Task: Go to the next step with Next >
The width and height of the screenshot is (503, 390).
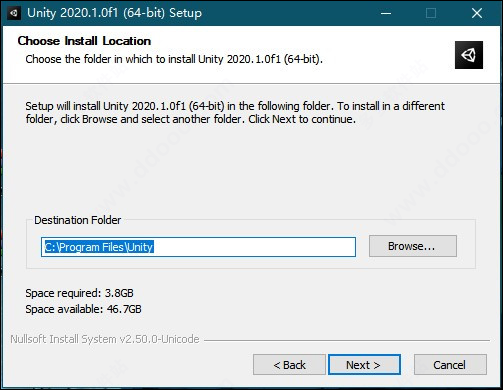Action: tap(364, 365)
